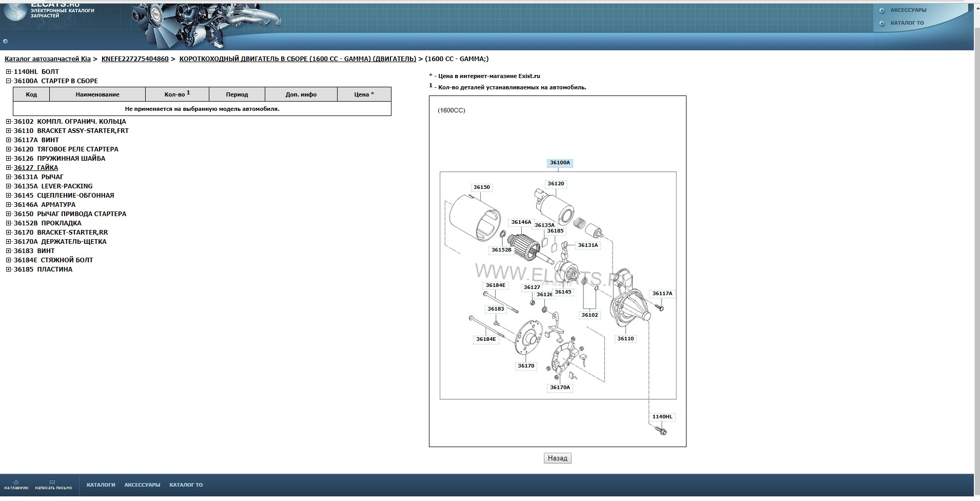Open Каталог автозапчастей Kia breadcrumb
Image resolution: width=980 pixels, height=501 pixels.
[48, 59]
